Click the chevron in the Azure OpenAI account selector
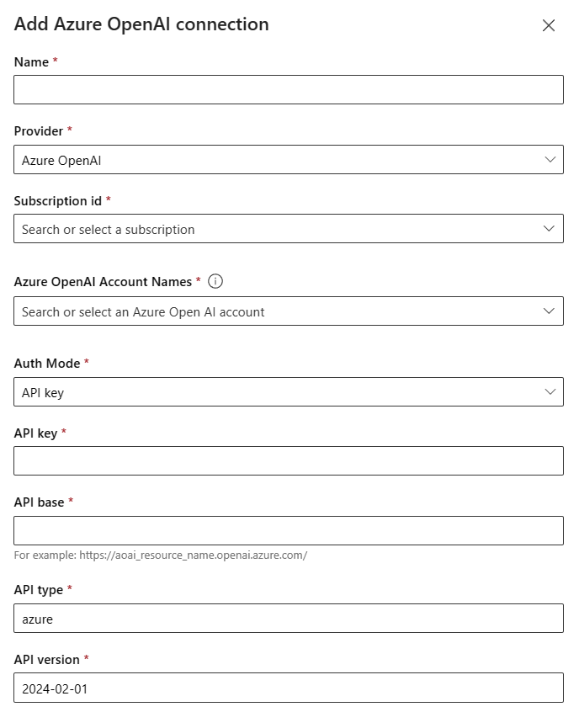 [x=550, y=311]
